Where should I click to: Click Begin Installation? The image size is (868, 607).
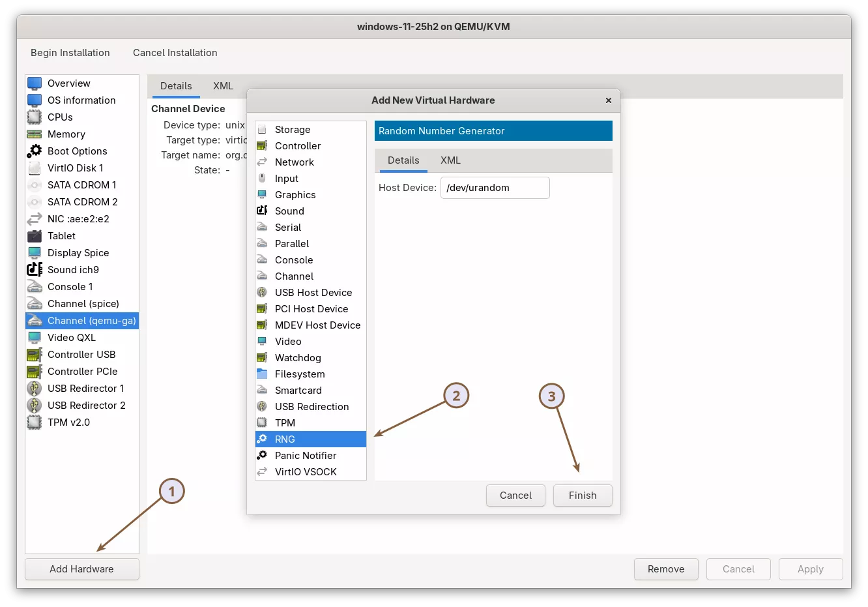(70, 53)
